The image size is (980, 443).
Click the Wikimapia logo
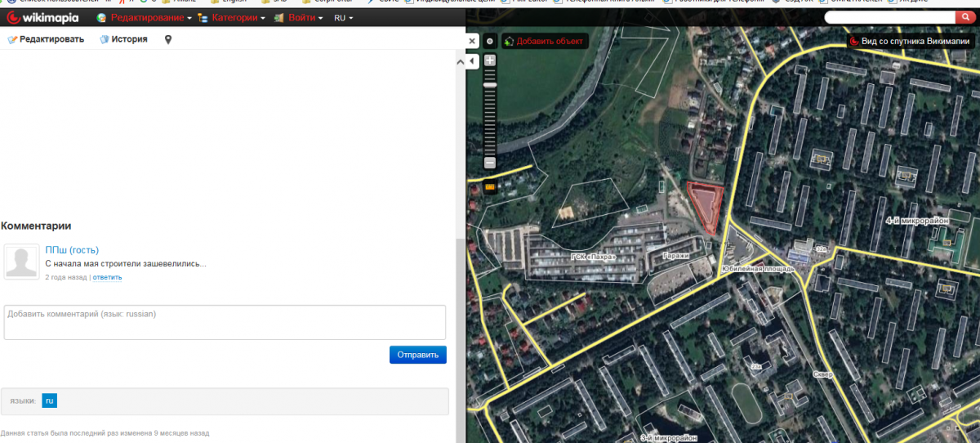(x=42, y=17)
